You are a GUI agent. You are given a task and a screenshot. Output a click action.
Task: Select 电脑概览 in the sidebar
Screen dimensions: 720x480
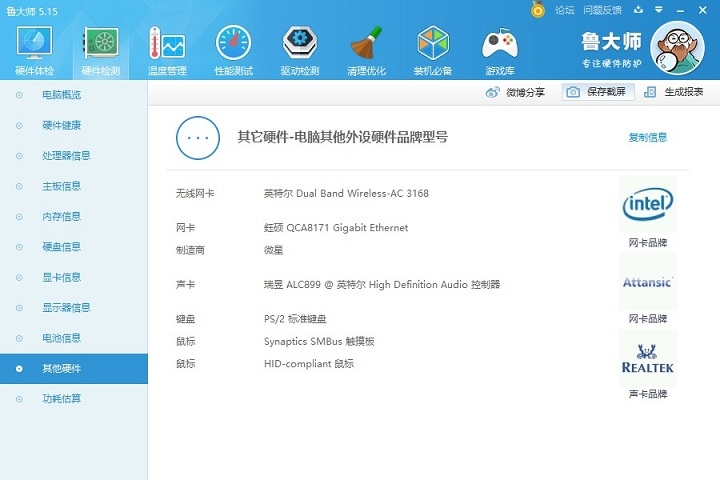tap(61, 95)
